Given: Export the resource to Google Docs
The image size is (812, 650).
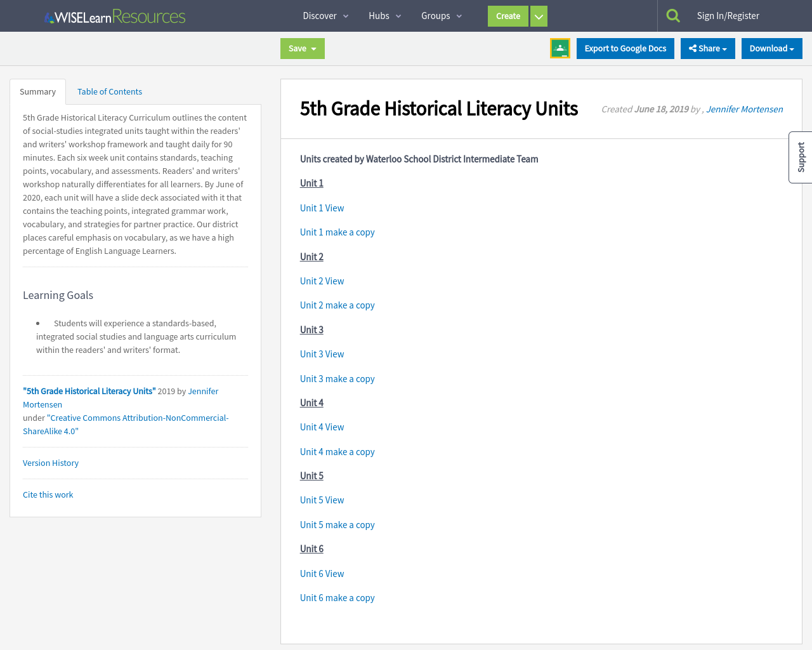Looking at the screenshot, I should [625, 48].
